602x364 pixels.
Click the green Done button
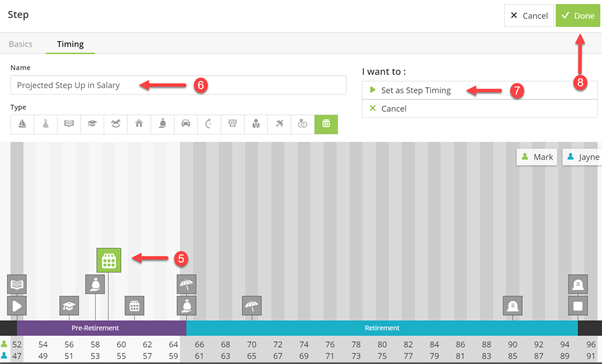(578, 16)
